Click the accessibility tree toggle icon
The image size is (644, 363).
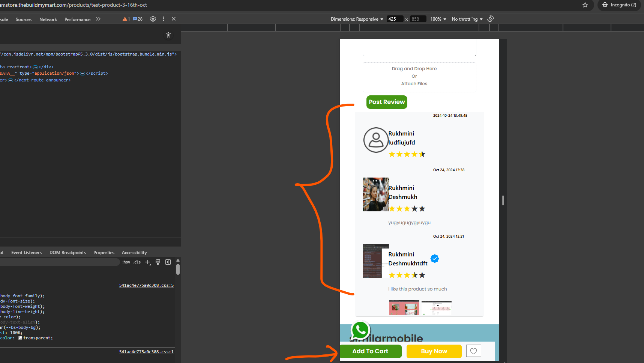(x=168, y=35)
